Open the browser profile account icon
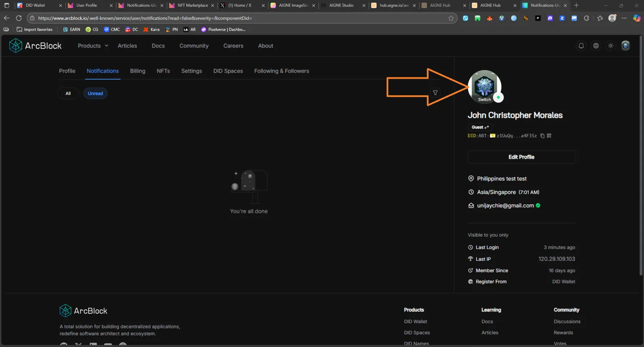Screen dimensions: 644x347 (612, 18)
